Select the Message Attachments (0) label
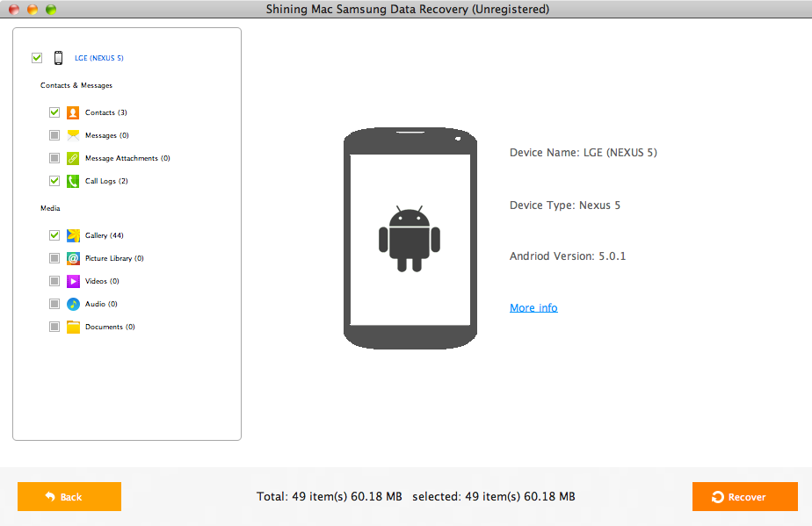812x526 pixels. coord(127,158)
